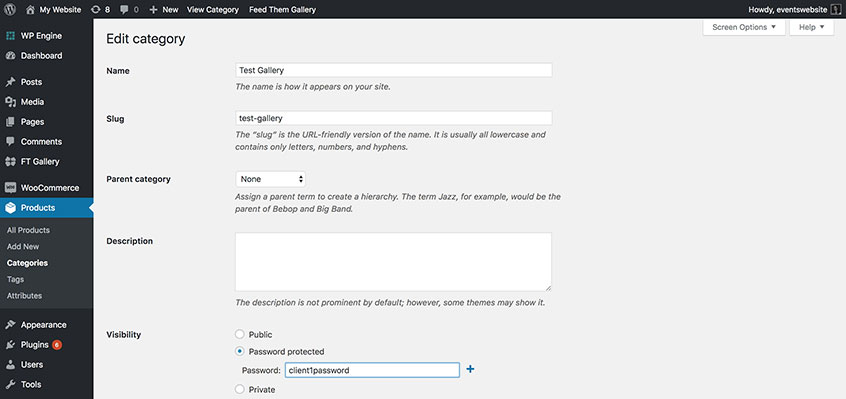Click the blue plus icon beside password
846x399 pixels.
470,369
